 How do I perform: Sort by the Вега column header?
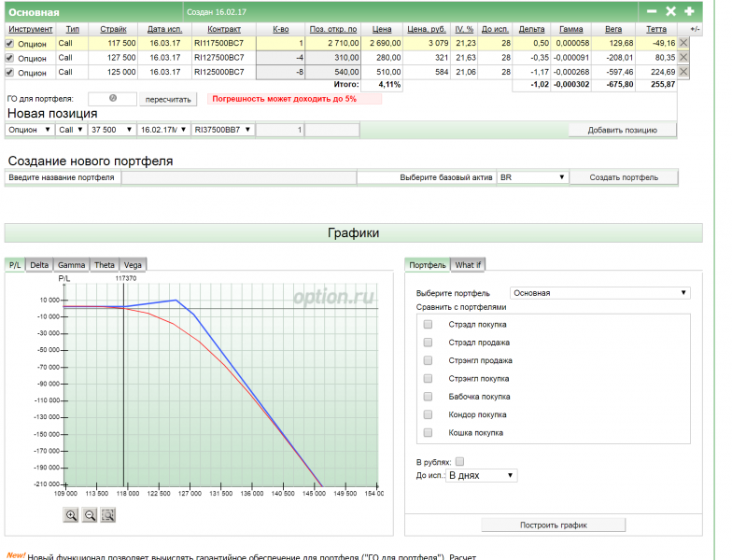612,29
